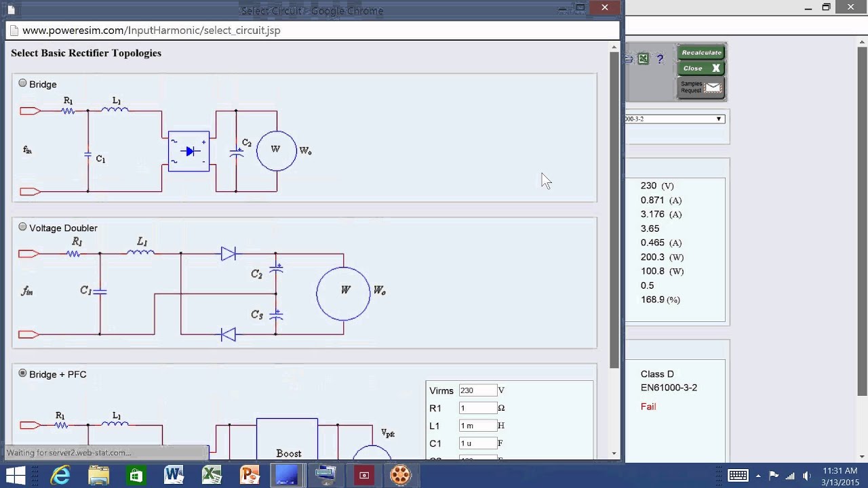Click the green Close button in background window

[x=701, y=68]
